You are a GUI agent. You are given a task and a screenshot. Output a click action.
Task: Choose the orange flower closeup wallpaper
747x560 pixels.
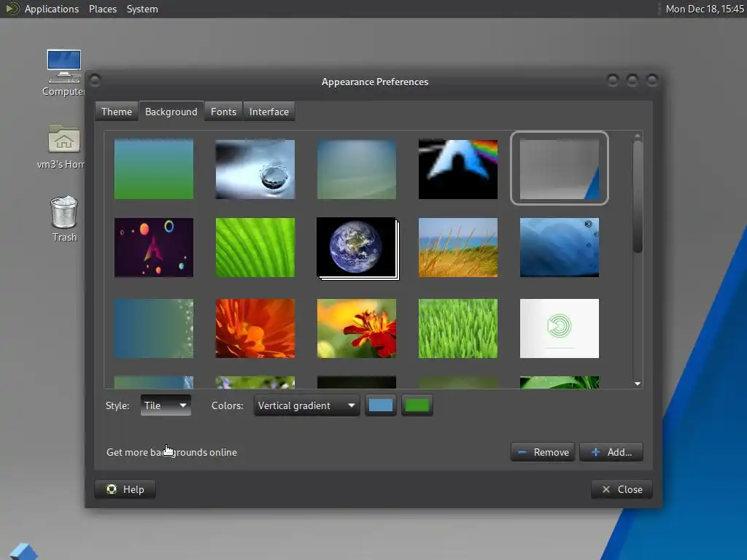coord(255,329)
